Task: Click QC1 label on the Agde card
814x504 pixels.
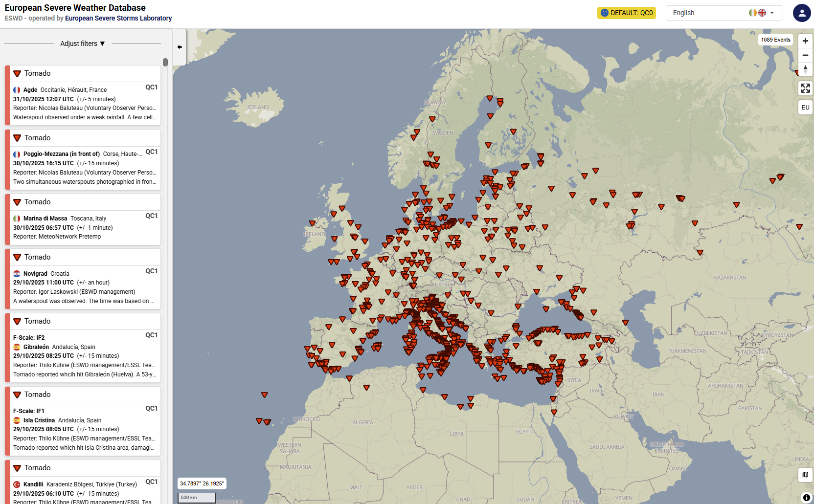Action: [152, 88]
